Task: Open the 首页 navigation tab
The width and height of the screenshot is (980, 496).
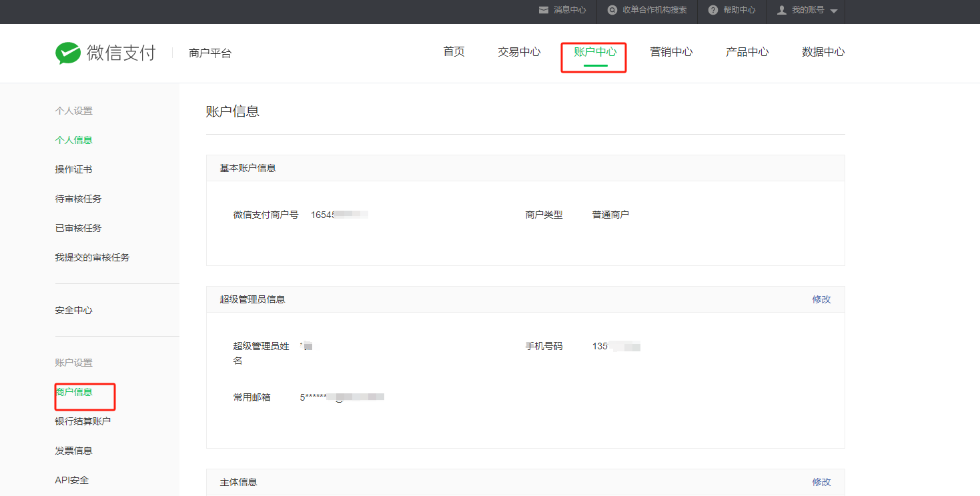Action: 454,52
